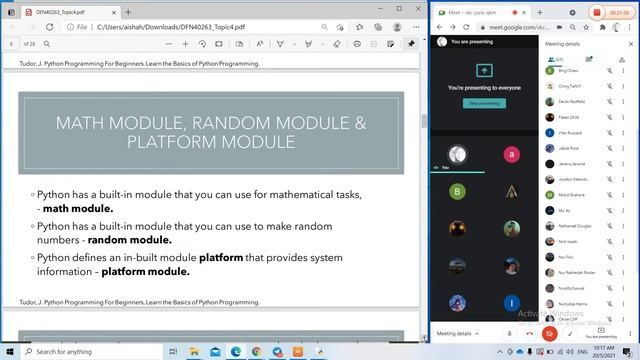Screen dimensions: 640x360
Task: Open more options for Bing Chiew
Action: [x=623, y=71]
